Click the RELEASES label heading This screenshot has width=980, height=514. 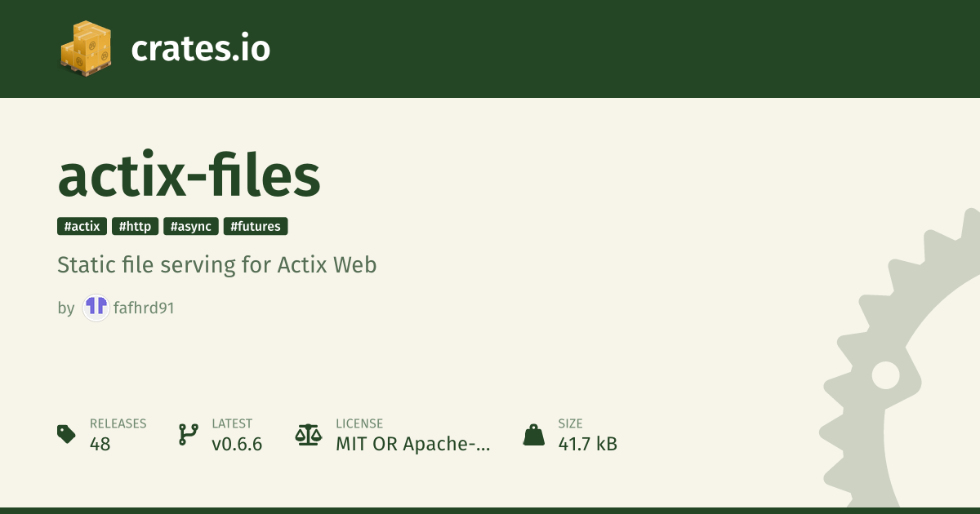pos(118,423)
